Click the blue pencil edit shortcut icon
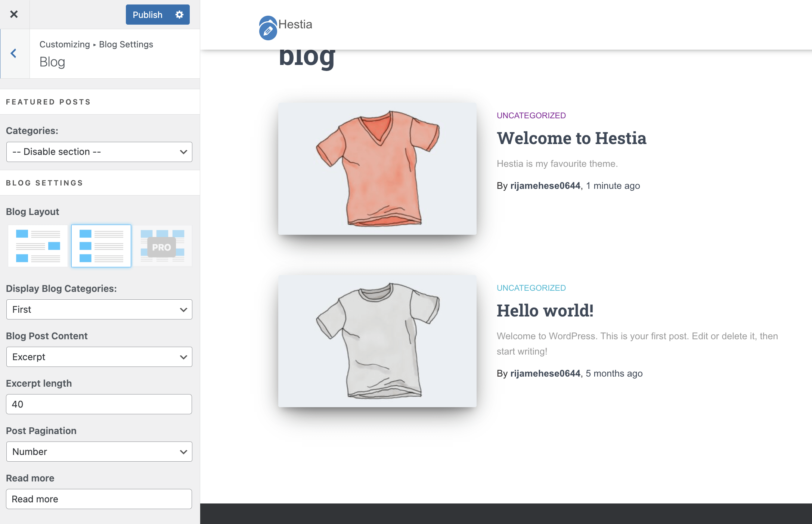The image size is (812, 524). (x=268, y=31)
